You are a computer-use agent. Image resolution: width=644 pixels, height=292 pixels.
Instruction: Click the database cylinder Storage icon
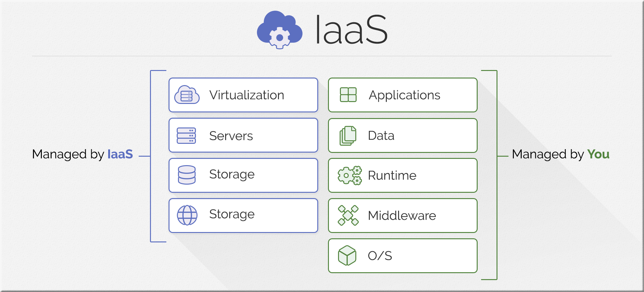click(187, 175)
